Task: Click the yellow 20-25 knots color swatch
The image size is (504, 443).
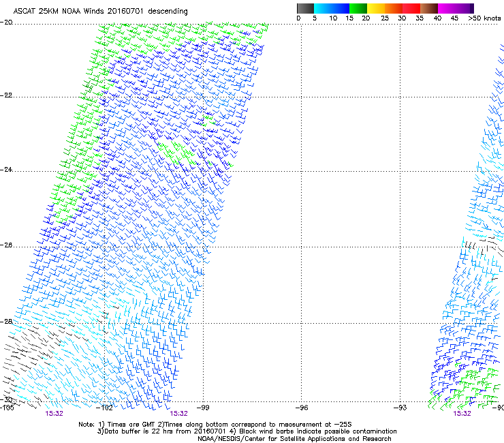Action: click(376, 8)
